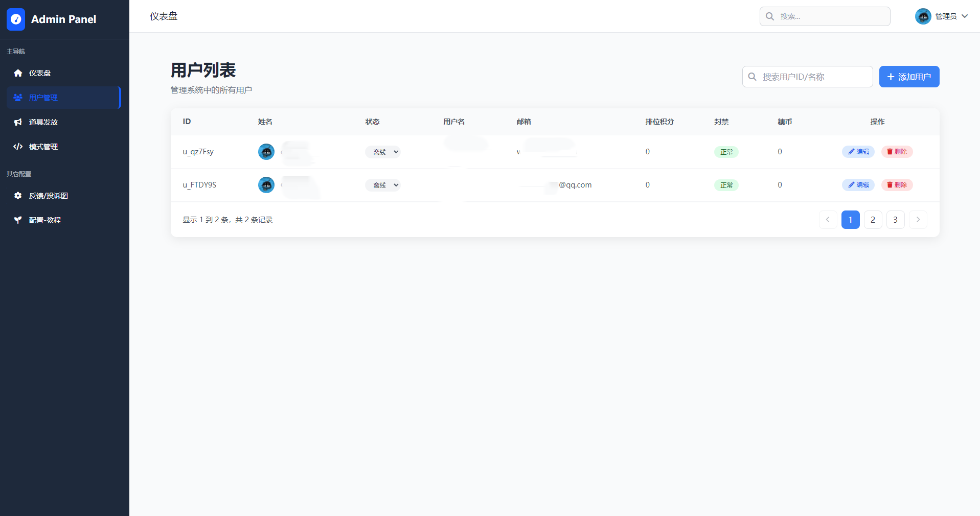Click the 仪表盘 breadcrumb title in header
The image size is (980, 516).
pyautogui.click(x=164, y=16)
